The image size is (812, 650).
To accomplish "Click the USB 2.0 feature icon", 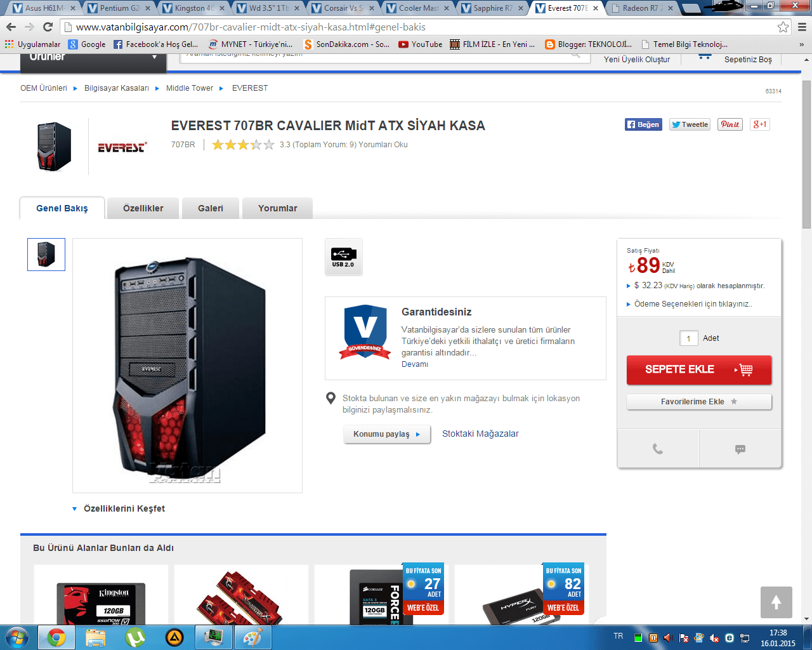I will pyautogui.click(x=344, y=257).
